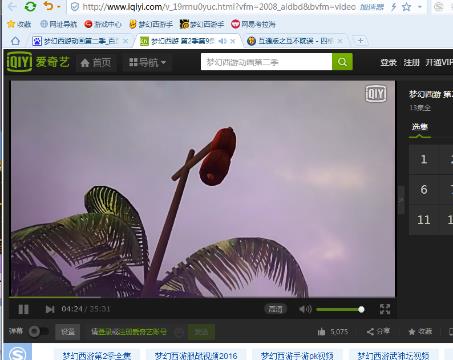Image resolution: width=453 pixels, height=360 pixels.
Task: Enter fullscreen mode in the player
Action: (x=385, y=309)
